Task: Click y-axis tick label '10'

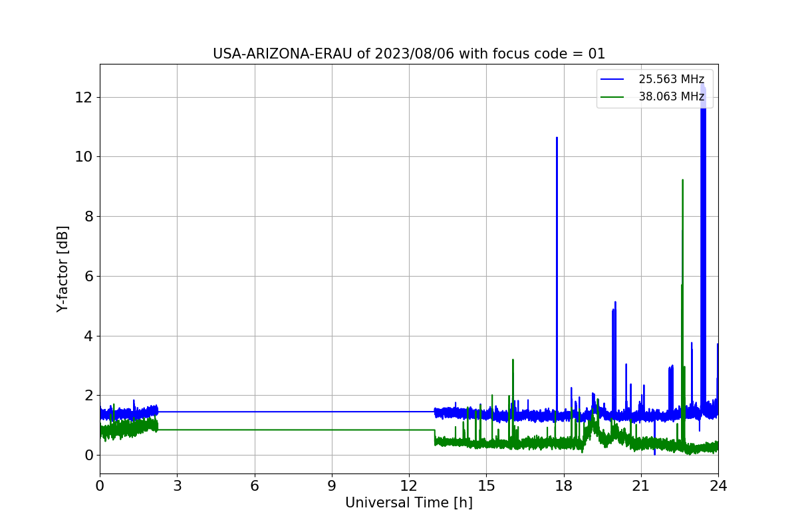Action: tap(84, 157)
